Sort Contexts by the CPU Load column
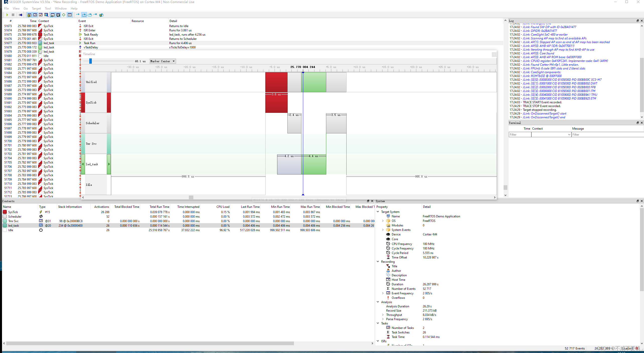Viewport: 644px width, 353px height. [x=223, y=207]
